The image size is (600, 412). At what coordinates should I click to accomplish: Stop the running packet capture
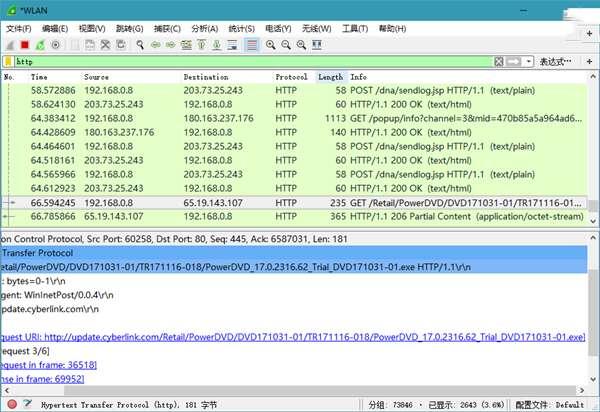(x=24, y=45)
